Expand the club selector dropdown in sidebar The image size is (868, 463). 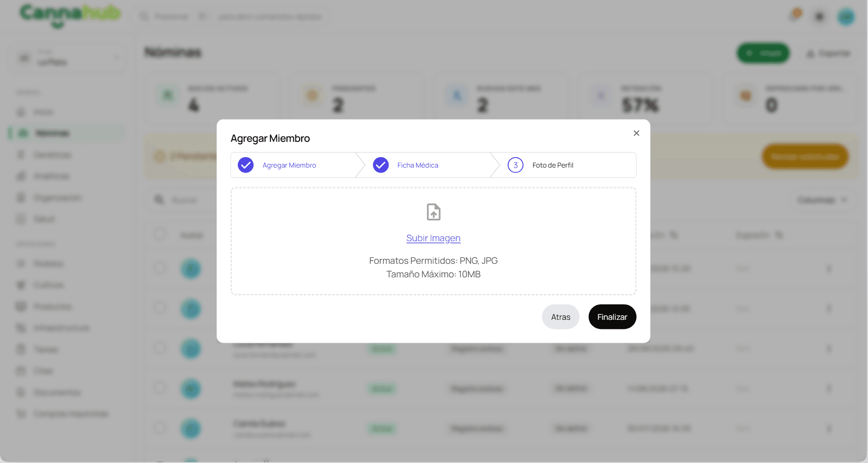pyautogui.click(x=68, y=58)
